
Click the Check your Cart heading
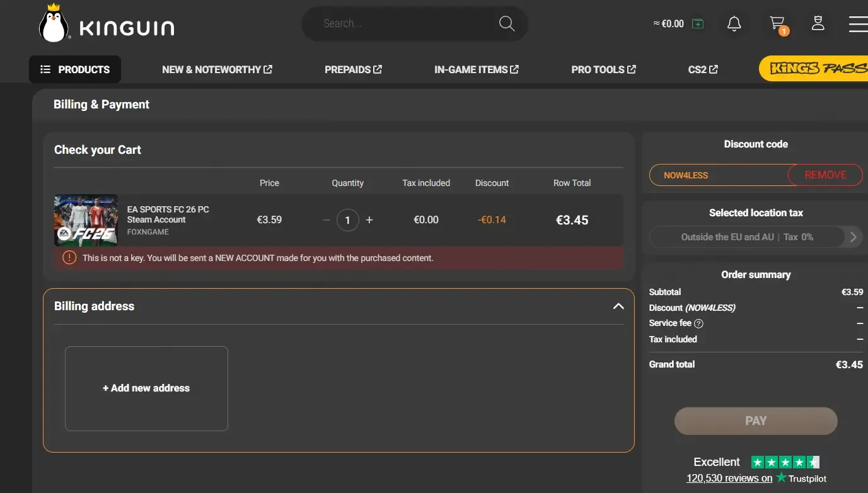(98, 150)
